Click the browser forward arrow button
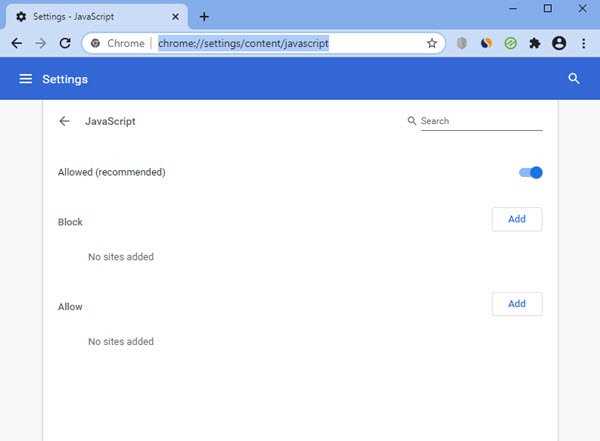The height and width of the screenshot is (441, 600). point(40,43)
